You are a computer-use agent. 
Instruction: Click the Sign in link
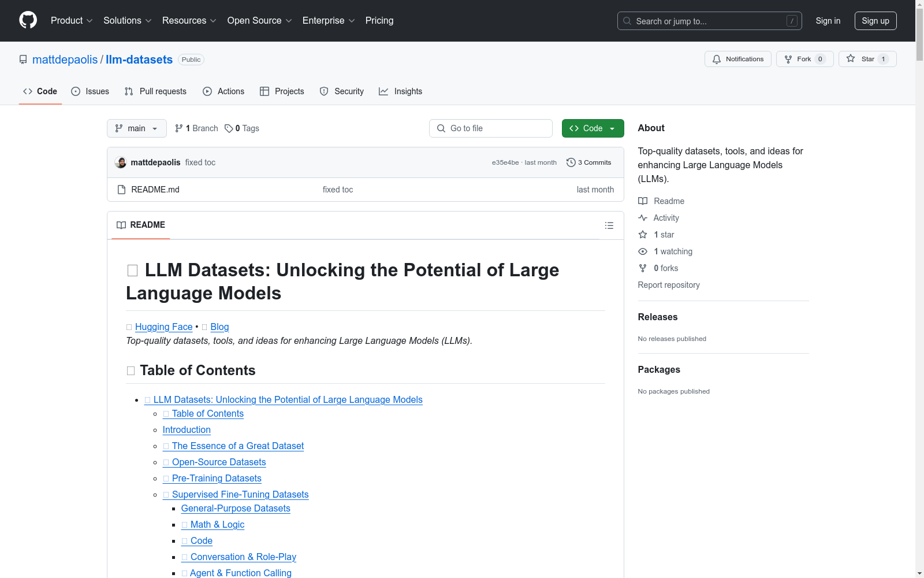pyautogui.click(x=828, y=21)
